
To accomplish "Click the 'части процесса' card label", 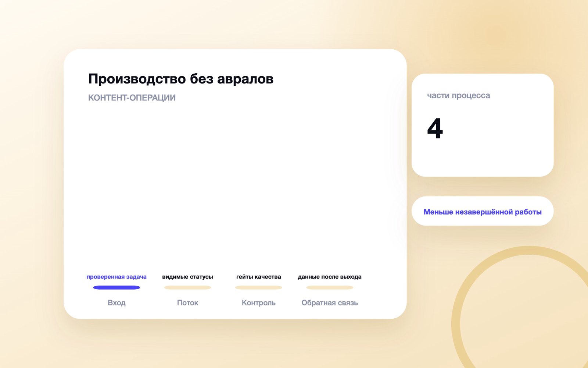I will (x=458, y=95).
